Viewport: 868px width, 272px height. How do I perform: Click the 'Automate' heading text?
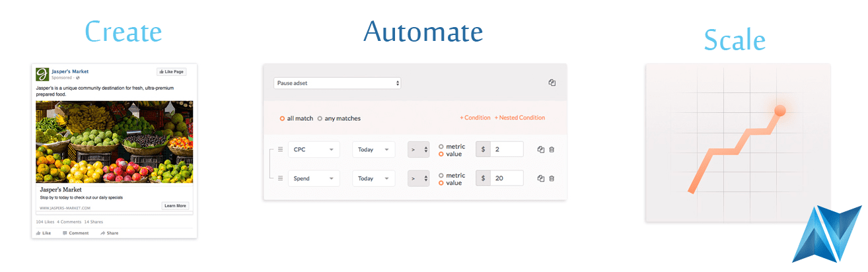point(423,31)
